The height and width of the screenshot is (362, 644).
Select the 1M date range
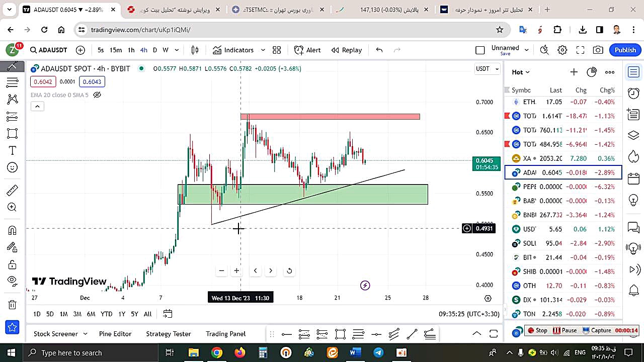tap(63, 314)
